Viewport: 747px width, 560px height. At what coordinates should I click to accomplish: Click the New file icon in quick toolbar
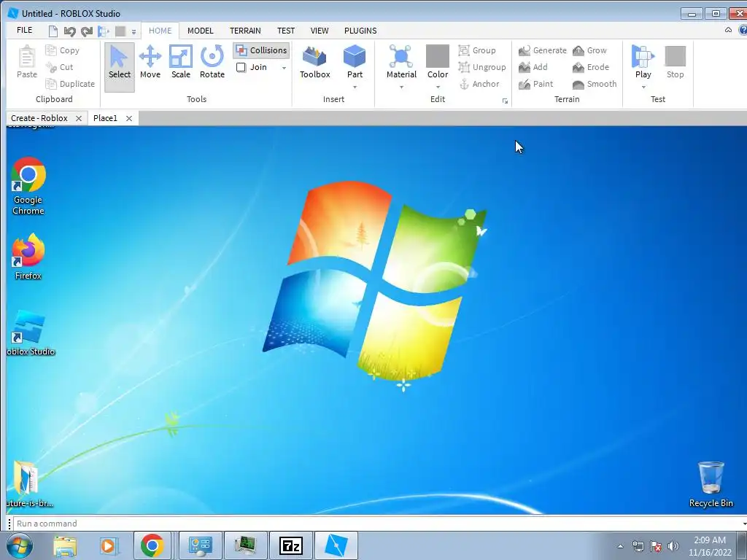[x=53, y=31]
